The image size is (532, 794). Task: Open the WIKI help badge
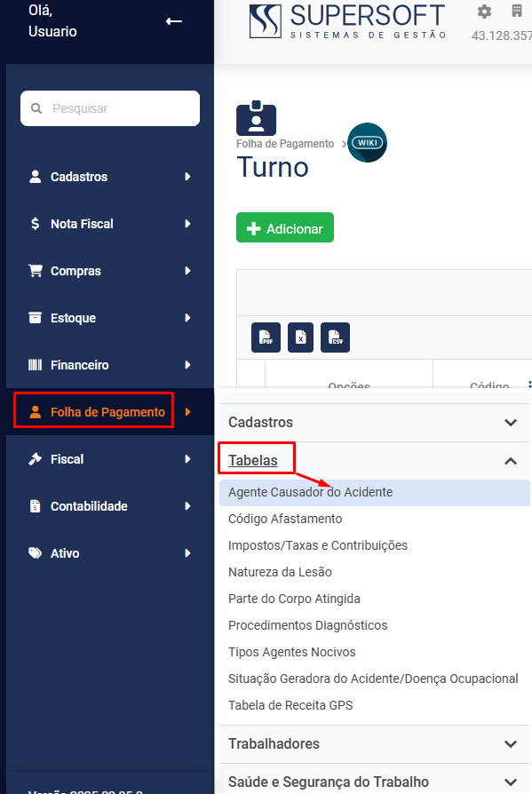click(x=368, y=143)
